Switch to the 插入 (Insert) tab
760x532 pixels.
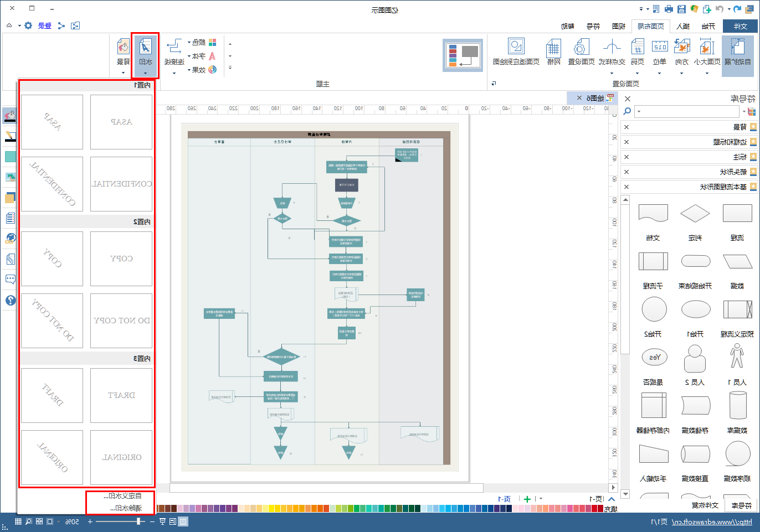683,26
